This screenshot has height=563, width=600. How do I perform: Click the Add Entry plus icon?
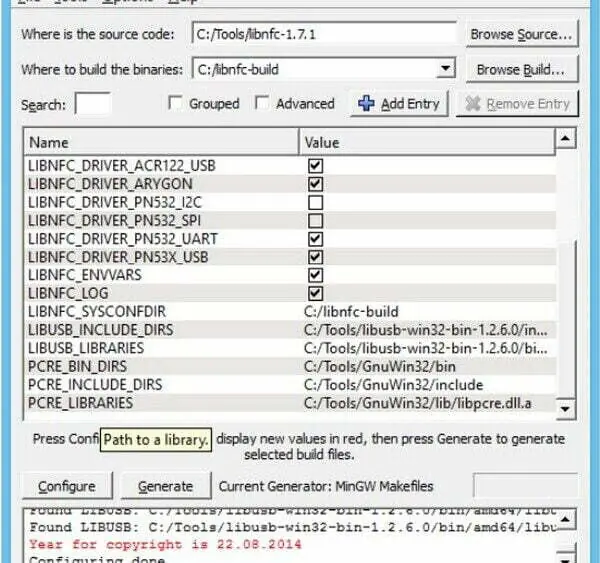(366, 103)
